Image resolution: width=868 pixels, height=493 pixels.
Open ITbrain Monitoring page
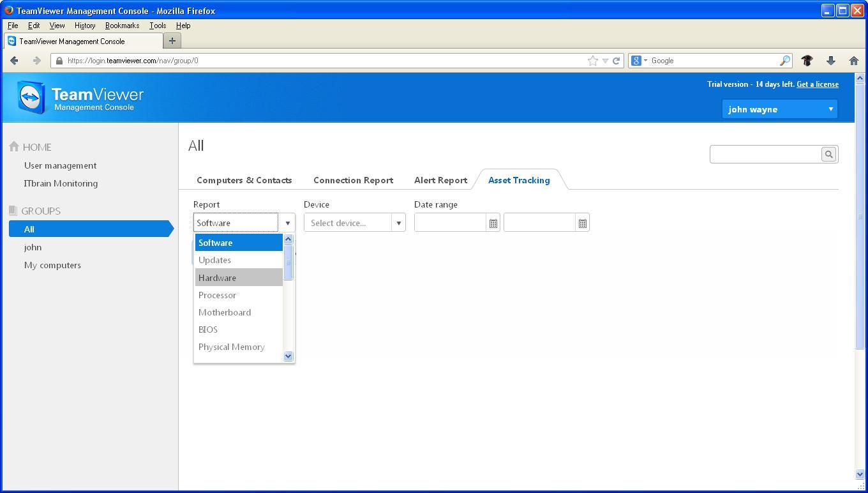61,183
